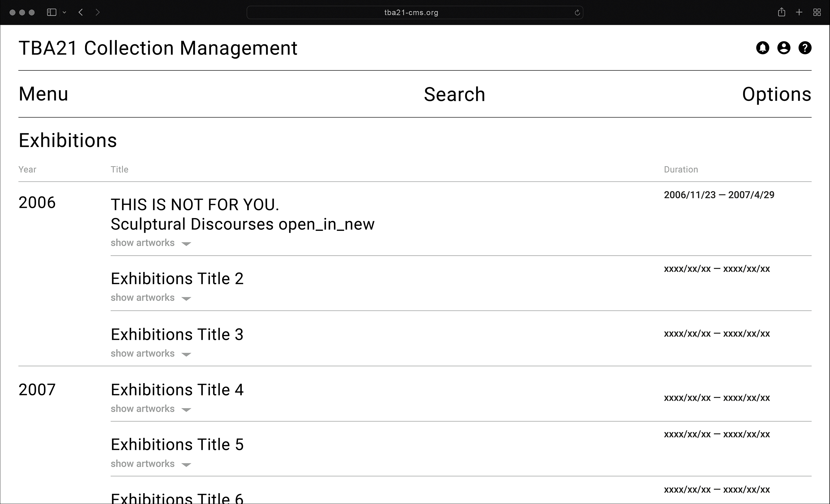The image size is (830, 504).
Task: Select the 2007 year label
Action: (x=37, y=390)
